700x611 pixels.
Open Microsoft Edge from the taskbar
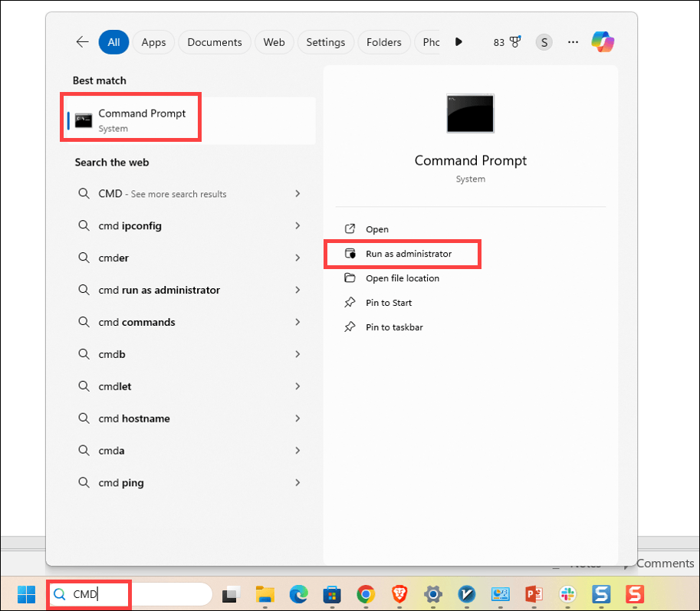[x=298, y=595]
